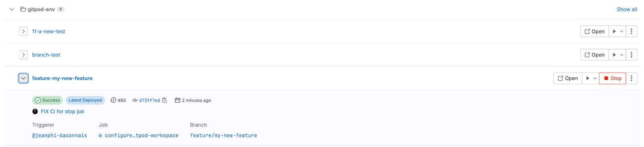Stop the feature-my-new-feature environment

(x=613, y=78)
